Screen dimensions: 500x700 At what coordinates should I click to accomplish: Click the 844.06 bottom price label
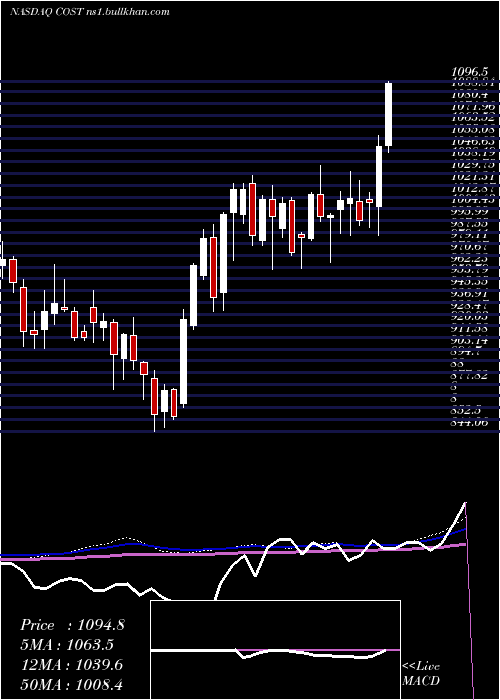pos(472,422)
